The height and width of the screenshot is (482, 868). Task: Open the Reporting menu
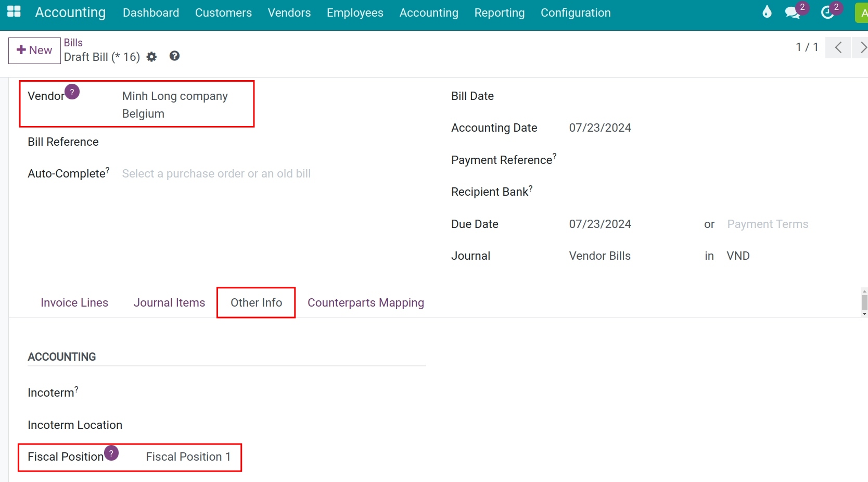pyautogui.click(x=500, y=12)
